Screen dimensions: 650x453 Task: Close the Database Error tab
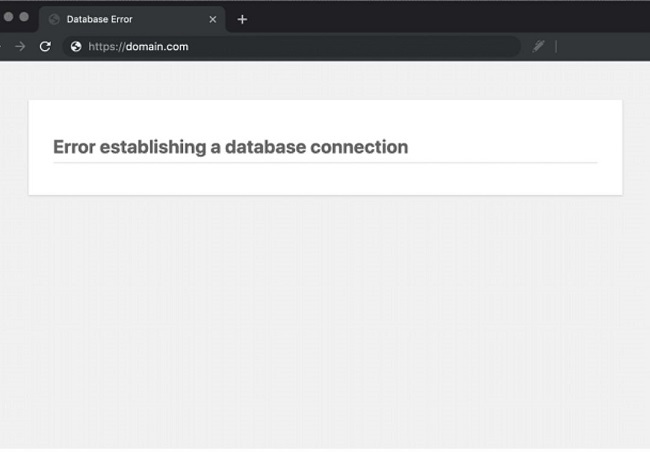coord(213,19)
